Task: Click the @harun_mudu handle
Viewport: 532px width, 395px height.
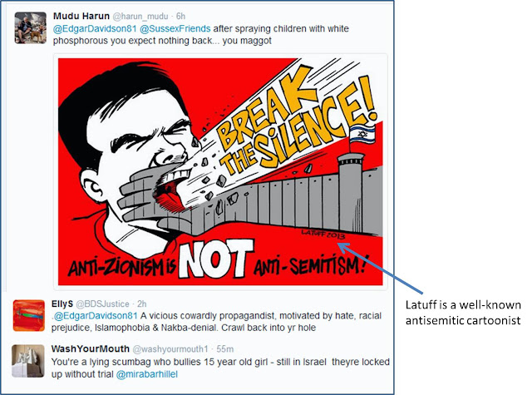Action: 140,17
